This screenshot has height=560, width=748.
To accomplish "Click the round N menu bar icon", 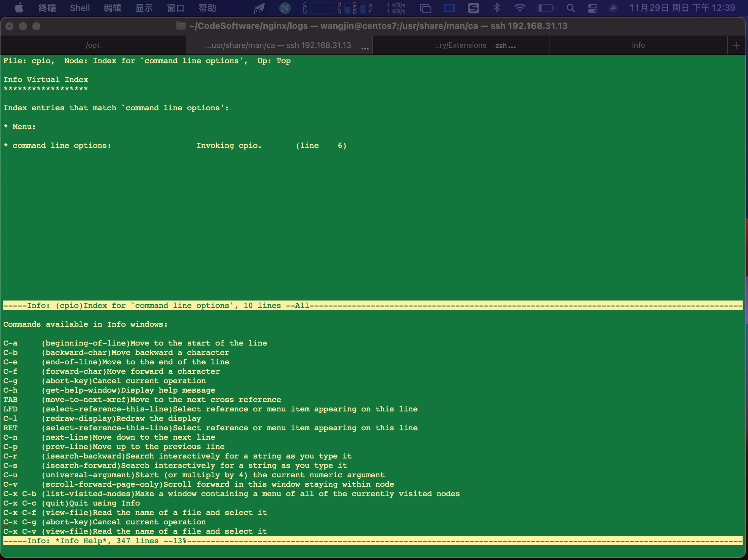I will point(285,8).
